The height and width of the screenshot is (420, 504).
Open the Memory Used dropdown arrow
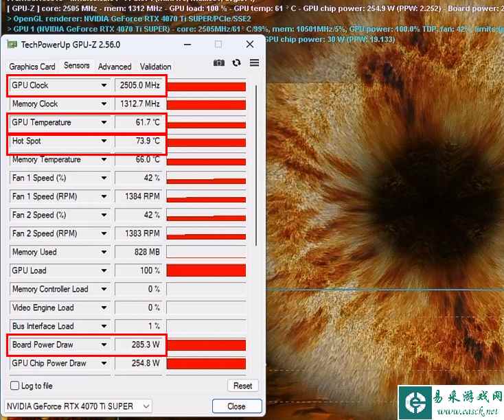[104, 252]
